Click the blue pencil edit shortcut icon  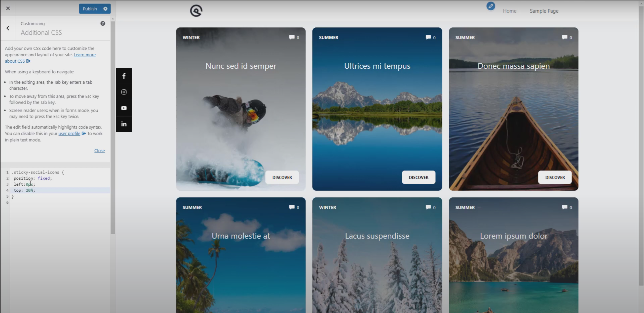[x=490, y=6]
